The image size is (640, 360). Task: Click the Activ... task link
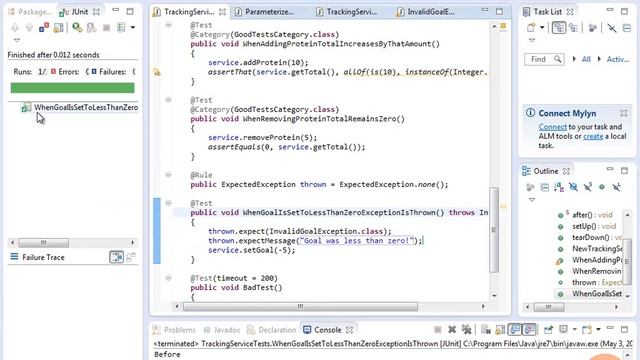point(618,59)
